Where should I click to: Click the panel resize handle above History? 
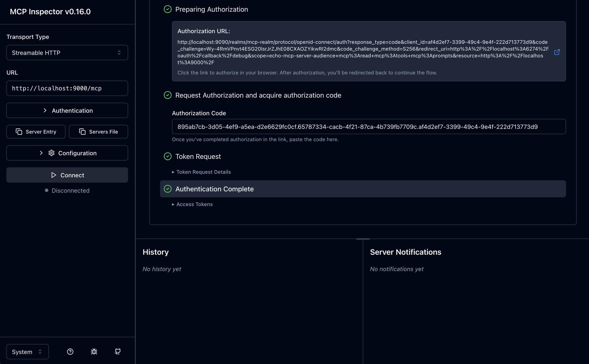point(363,239)
